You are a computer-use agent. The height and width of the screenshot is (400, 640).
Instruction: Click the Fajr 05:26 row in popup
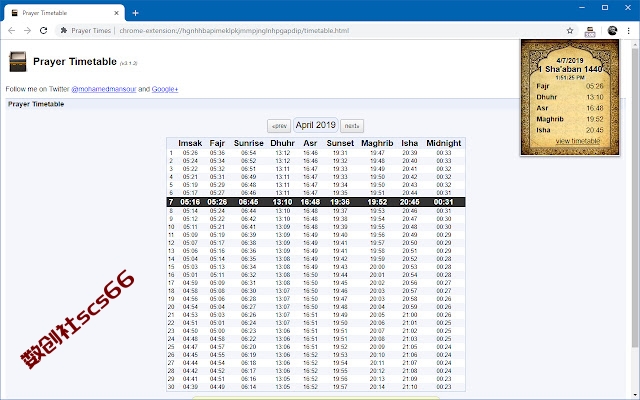(x=569, y=86)
